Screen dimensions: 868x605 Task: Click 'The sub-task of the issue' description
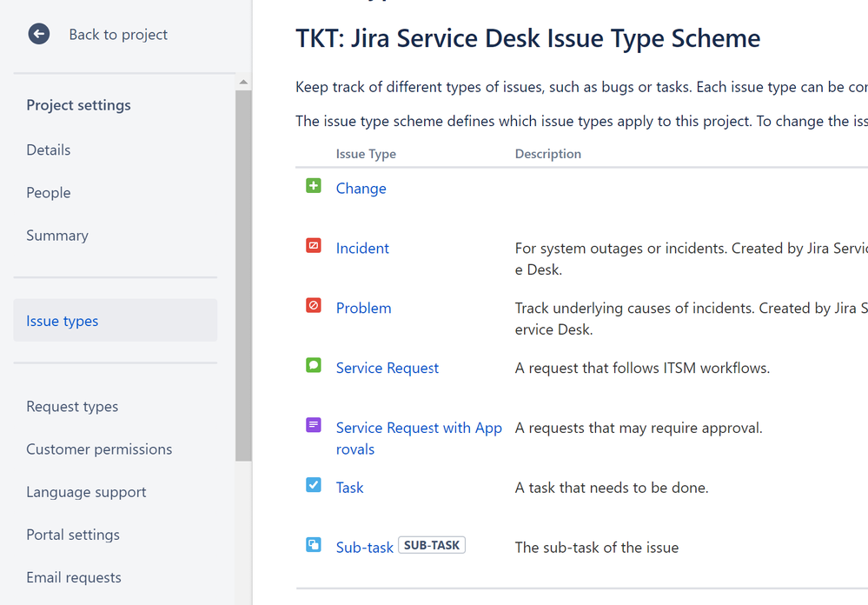[597, 548]
